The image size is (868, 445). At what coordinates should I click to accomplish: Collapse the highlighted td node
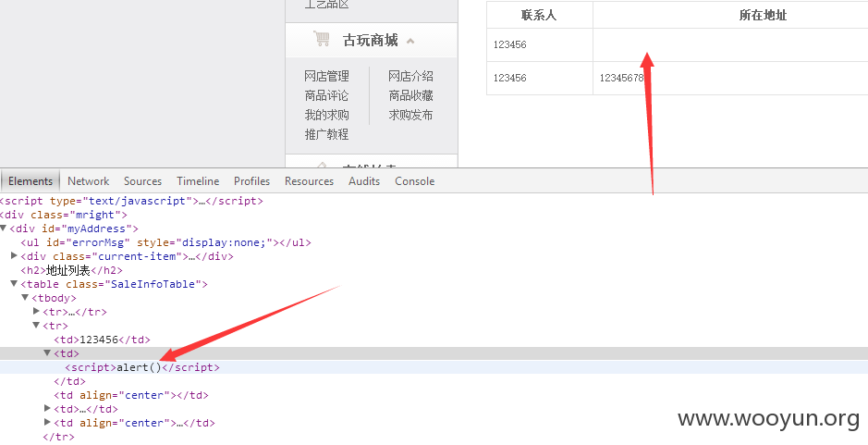tap(48, 352)
